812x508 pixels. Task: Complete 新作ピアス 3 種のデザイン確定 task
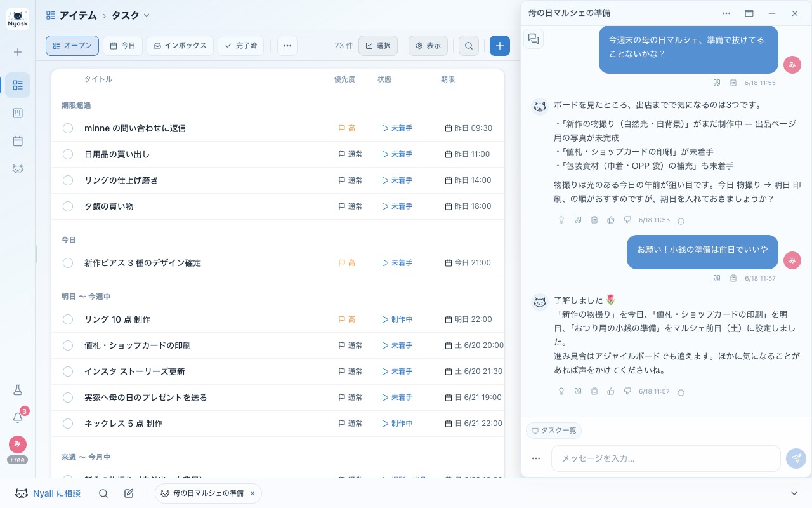[68, 263]
